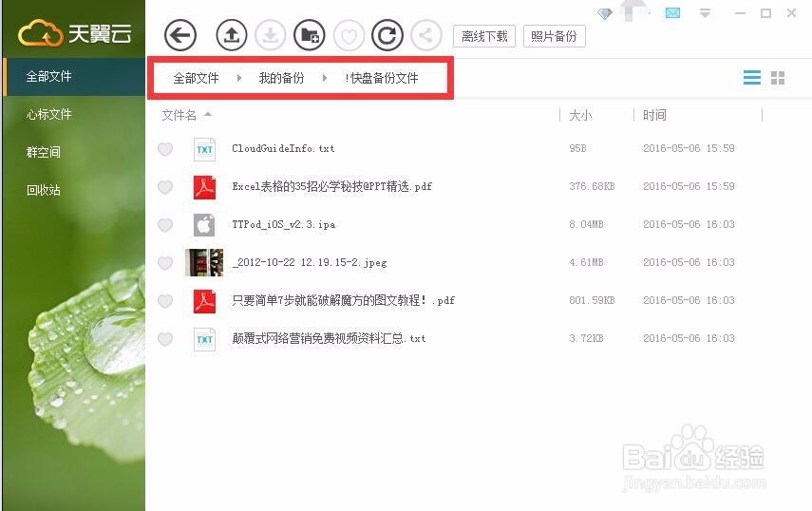Click the Apple icon of TTPod_iOS_v2.3.ipa

pos(204,225)
